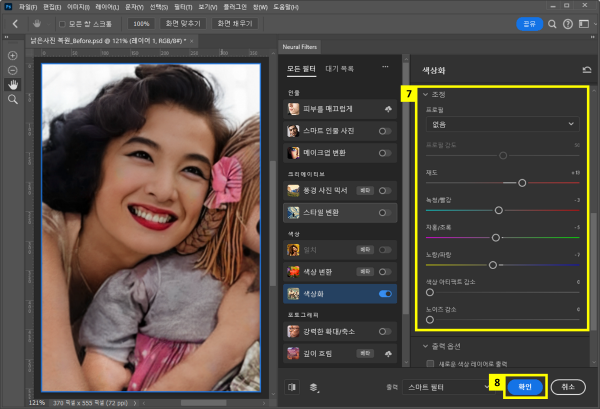
Task: Switch to the 대기 목록 tab
Action: click(x=341, y=69)
